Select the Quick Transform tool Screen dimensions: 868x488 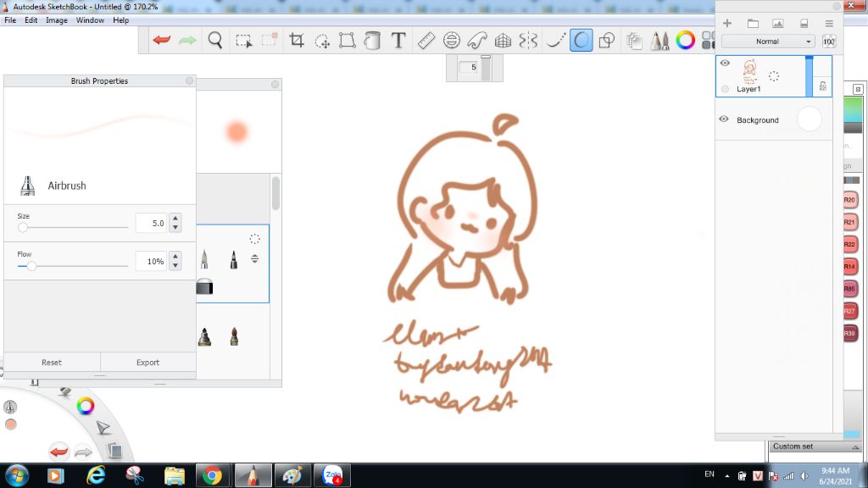322,41
